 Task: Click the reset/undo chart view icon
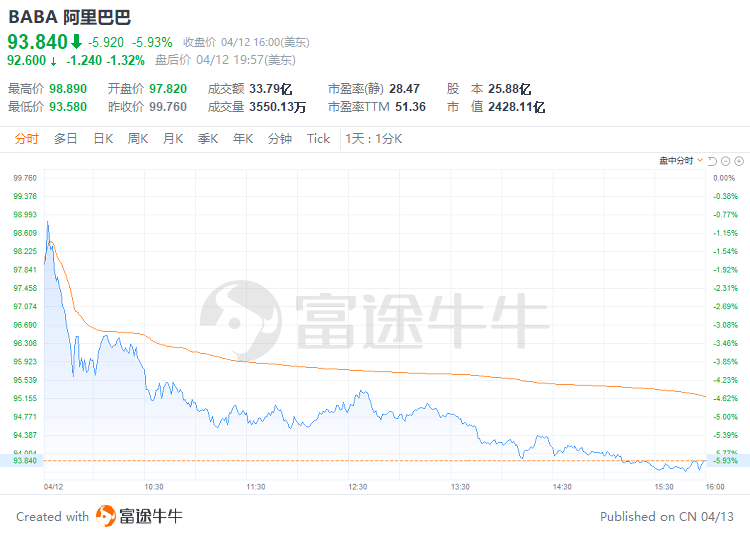[712, 161]
